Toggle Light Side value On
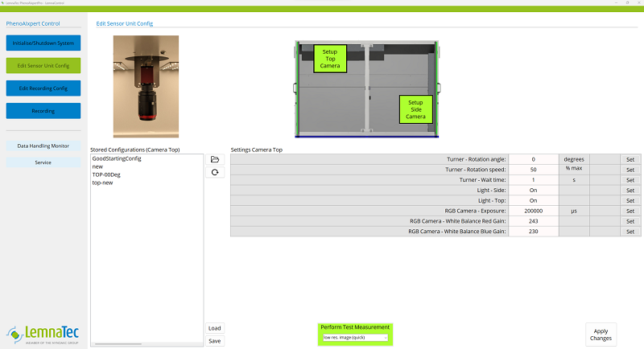Screen dimensions: 644x349 tap(534, 191)
